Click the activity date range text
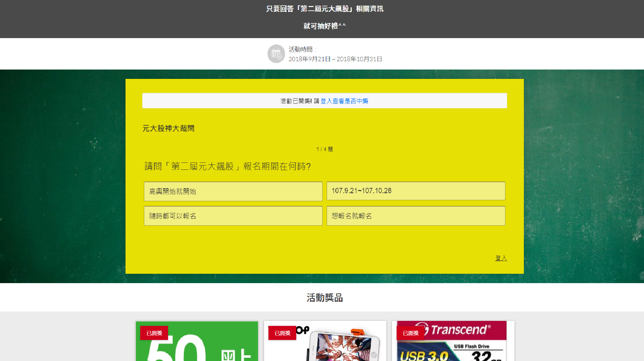Viewport: 644px width, 361px height. tap(335, 59)
